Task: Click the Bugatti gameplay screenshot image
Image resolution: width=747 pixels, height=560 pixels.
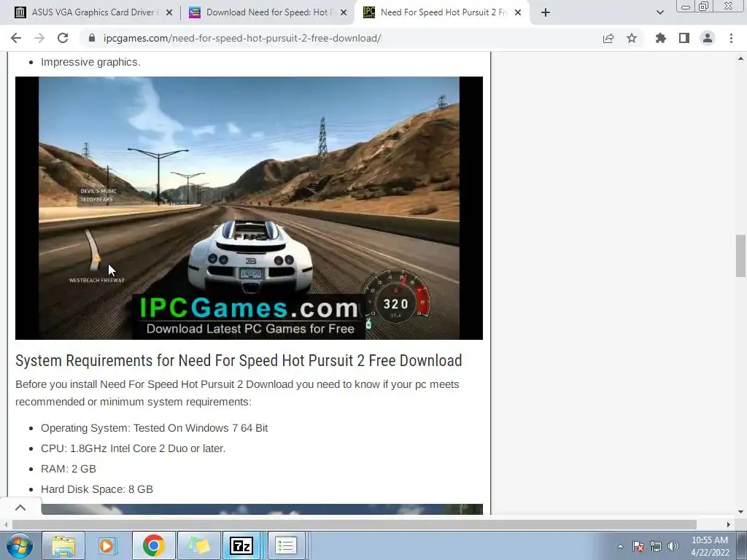Action: (x=249, y=208)
